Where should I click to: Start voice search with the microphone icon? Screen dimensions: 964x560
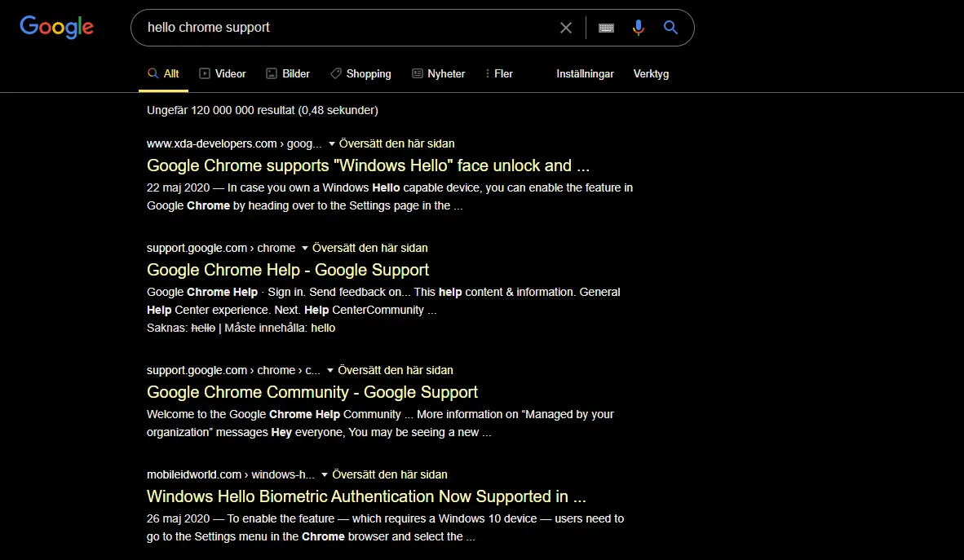[x=638, y=28]
